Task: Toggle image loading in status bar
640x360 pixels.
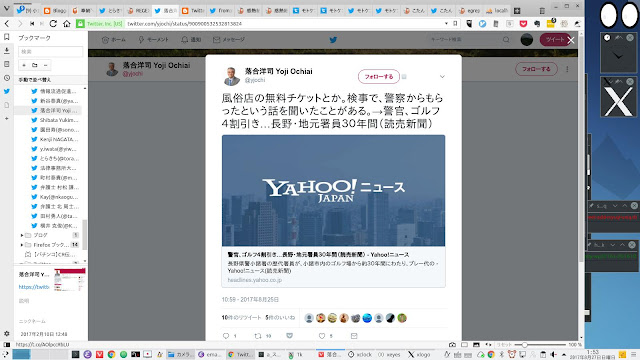Action: [x=476, y=344]
